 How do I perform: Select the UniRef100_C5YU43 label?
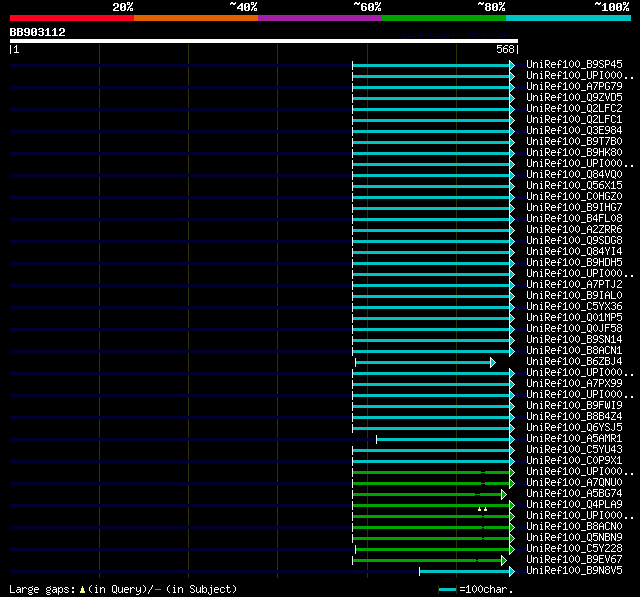click(x=574, y=450)
